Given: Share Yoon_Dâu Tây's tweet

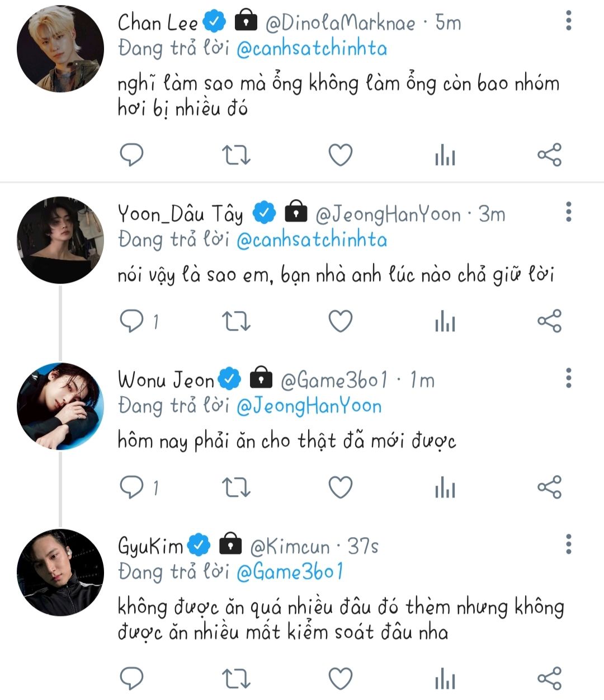Looking at the screenshot, I should point(549,321).
